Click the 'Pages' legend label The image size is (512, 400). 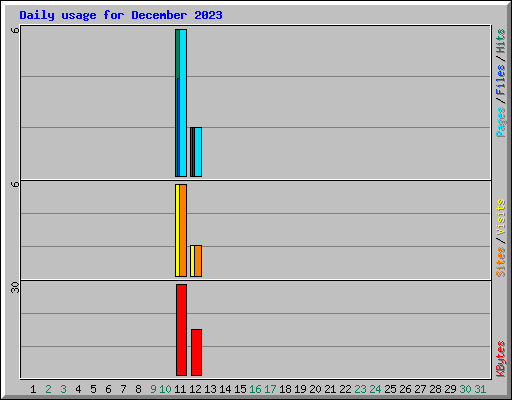[x=501, y=122]
